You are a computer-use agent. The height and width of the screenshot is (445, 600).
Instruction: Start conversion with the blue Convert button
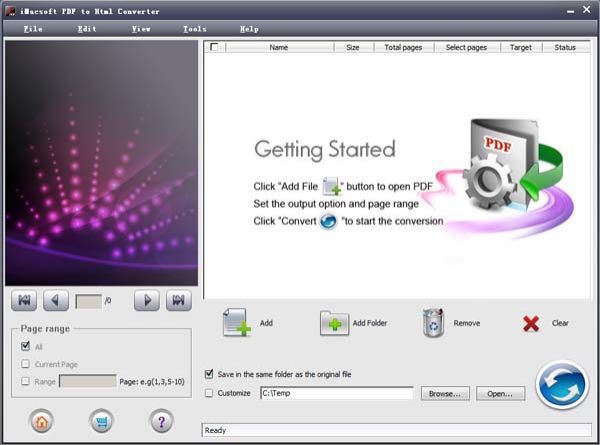point(562,385)
